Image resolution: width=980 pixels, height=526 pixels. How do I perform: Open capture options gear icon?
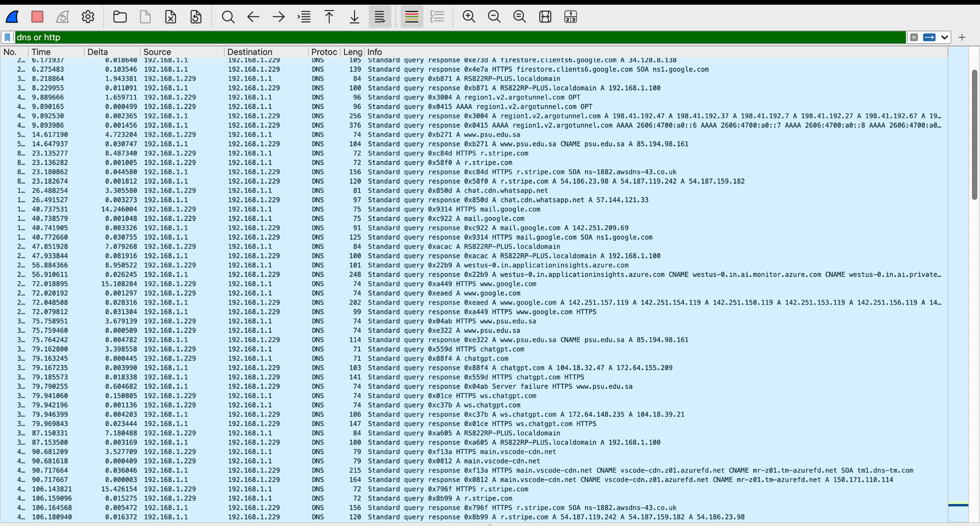pyautogui.click(x=88, y=17)
